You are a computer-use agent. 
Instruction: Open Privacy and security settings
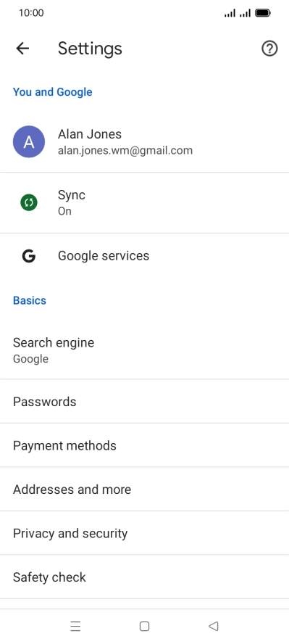pos(144,533)
